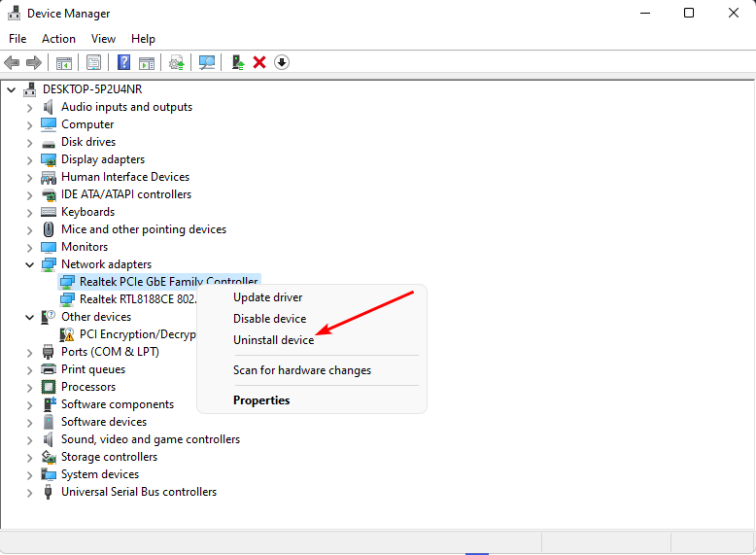Expand Audio inputs and outputs chevron
The height and width of the screenshot is (555, 756).
(29, 108)
